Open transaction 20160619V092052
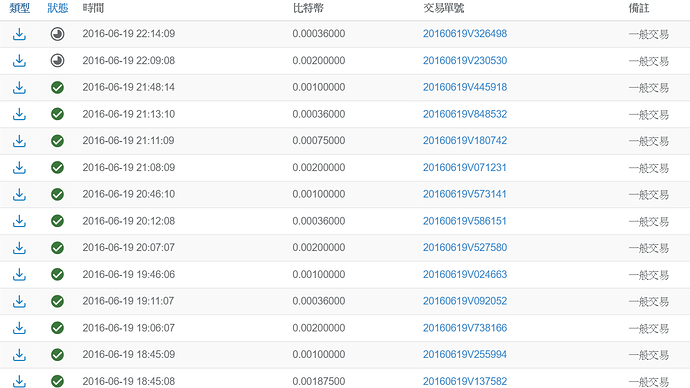The image size is (690, 388). (x=465, y=301)
